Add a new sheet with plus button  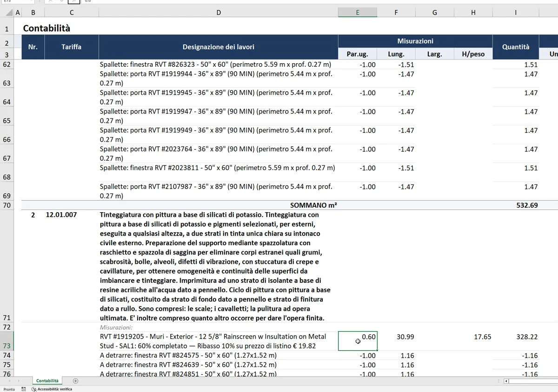click(76, 381)
